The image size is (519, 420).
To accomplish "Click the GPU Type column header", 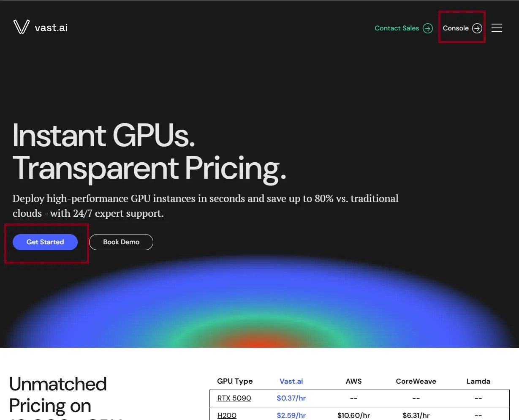I will click(x=235, y=381).
